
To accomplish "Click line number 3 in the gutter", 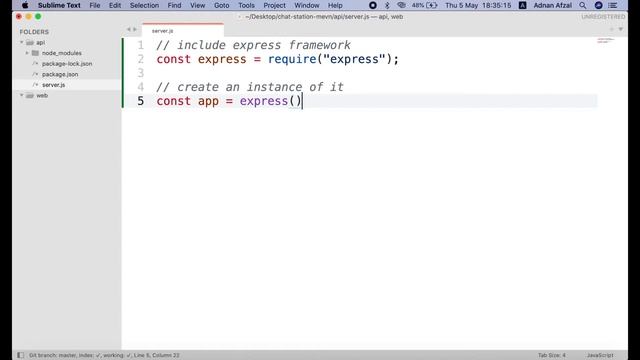I will [x=140, y=73].
